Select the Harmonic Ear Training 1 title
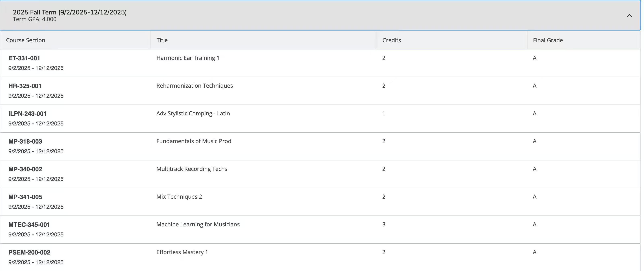This screenshot has width=644, height=271. tap(188, 58)
